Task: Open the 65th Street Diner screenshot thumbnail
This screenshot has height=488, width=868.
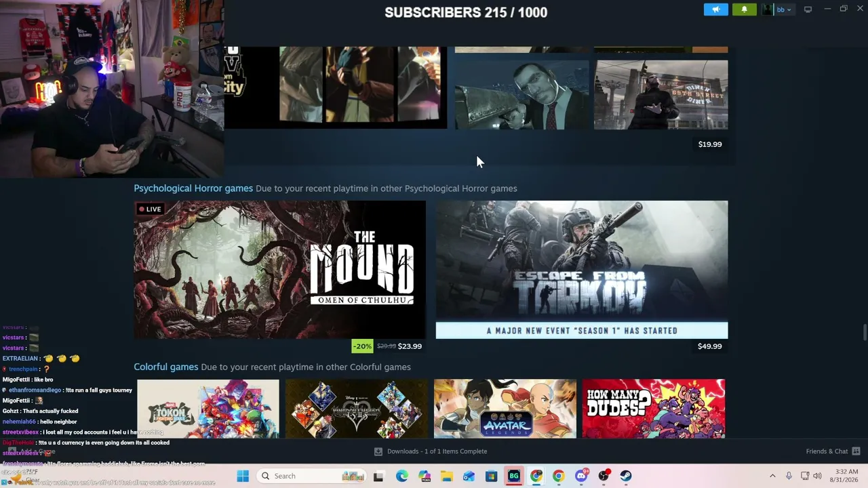Action: pyautogui.click(x=661, y=94)
